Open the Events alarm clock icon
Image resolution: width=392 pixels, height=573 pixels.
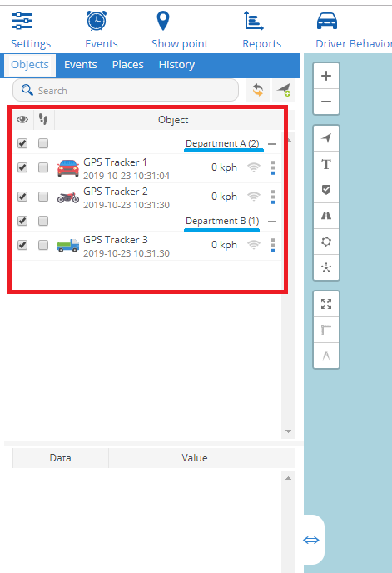point(97,21)
